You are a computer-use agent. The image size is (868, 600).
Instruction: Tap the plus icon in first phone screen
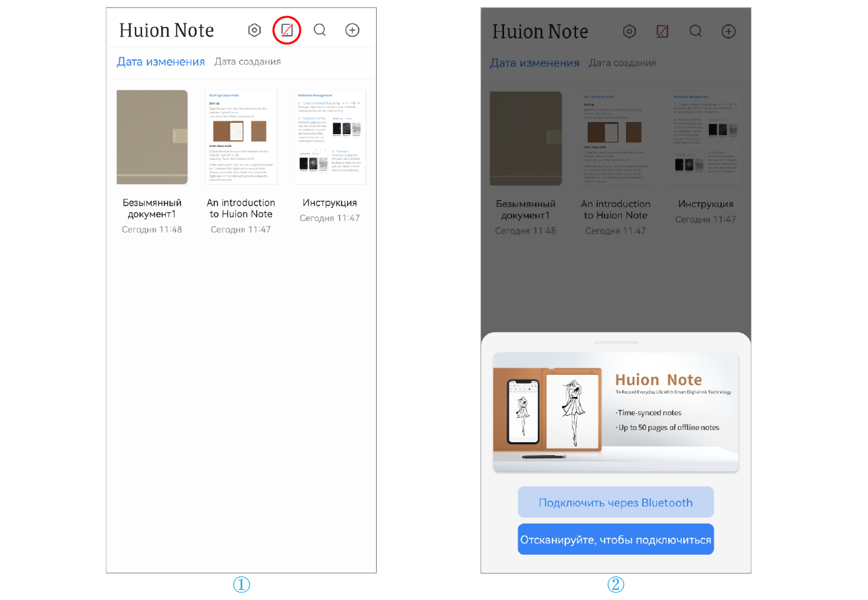(x=352, y=30)
